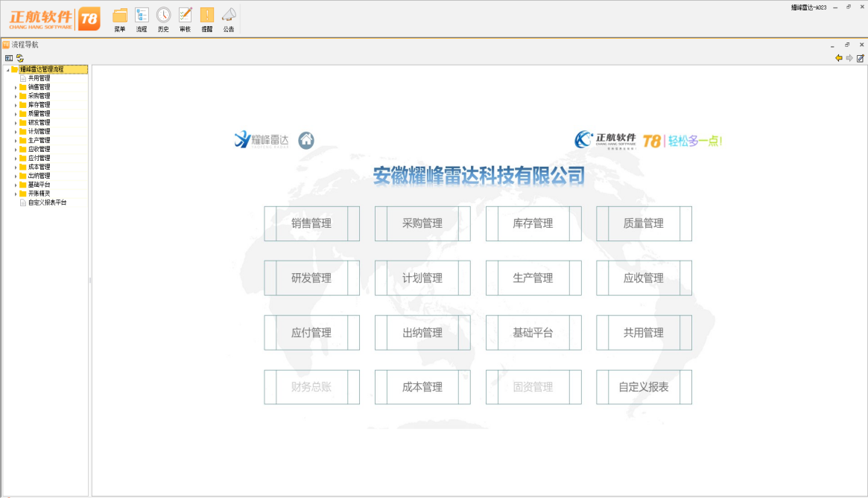Expand the 库存管理 tree node arrow
868x498 pixels.
click(16, 105)
